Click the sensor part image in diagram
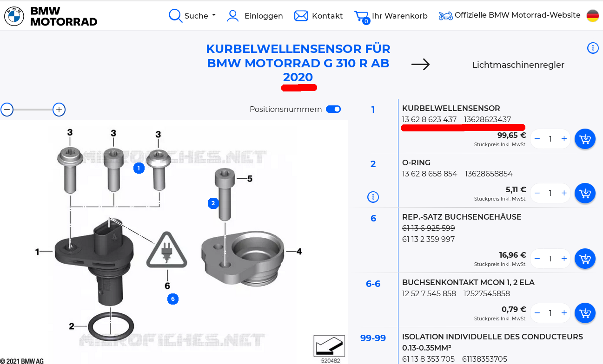The image size is (603, 364). click(94, 262)
